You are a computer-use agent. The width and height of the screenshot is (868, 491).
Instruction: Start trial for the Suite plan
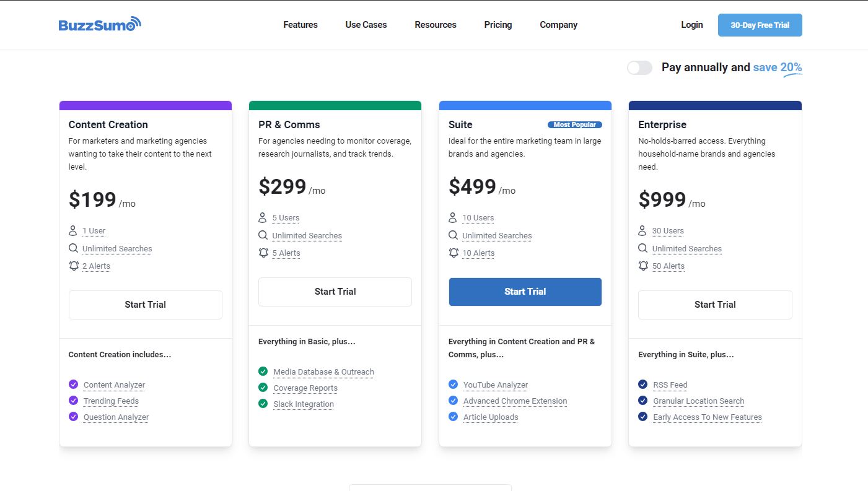[x=525, y=292]
